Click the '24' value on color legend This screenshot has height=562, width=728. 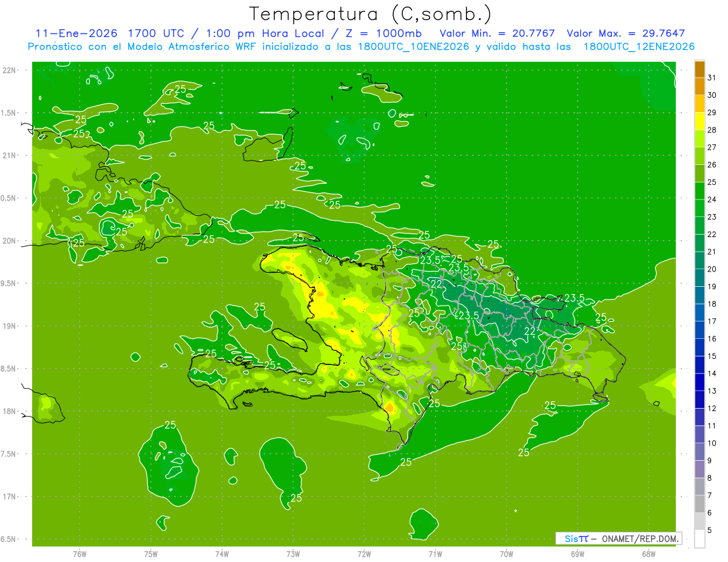tap(712, 199)
